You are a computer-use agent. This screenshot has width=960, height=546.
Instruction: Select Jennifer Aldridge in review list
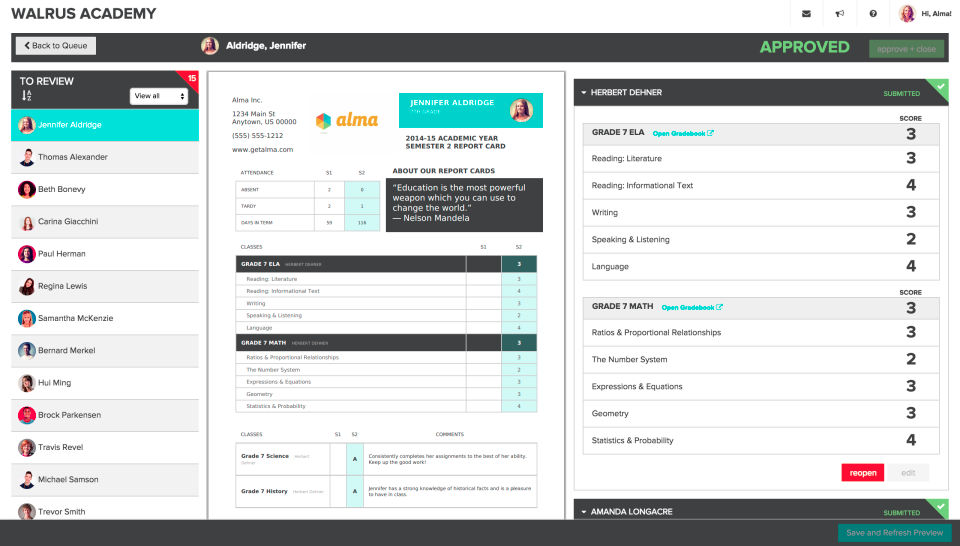coord(105,125)
